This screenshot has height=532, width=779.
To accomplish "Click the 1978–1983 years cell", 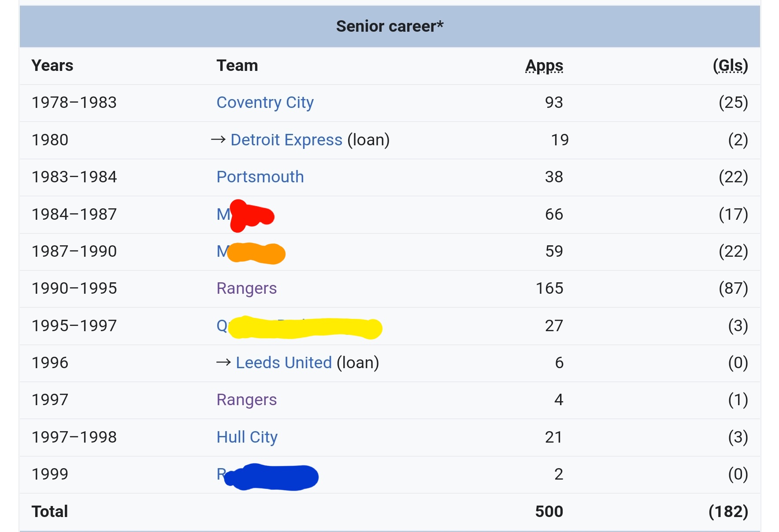I will click(x=74, y=103).
